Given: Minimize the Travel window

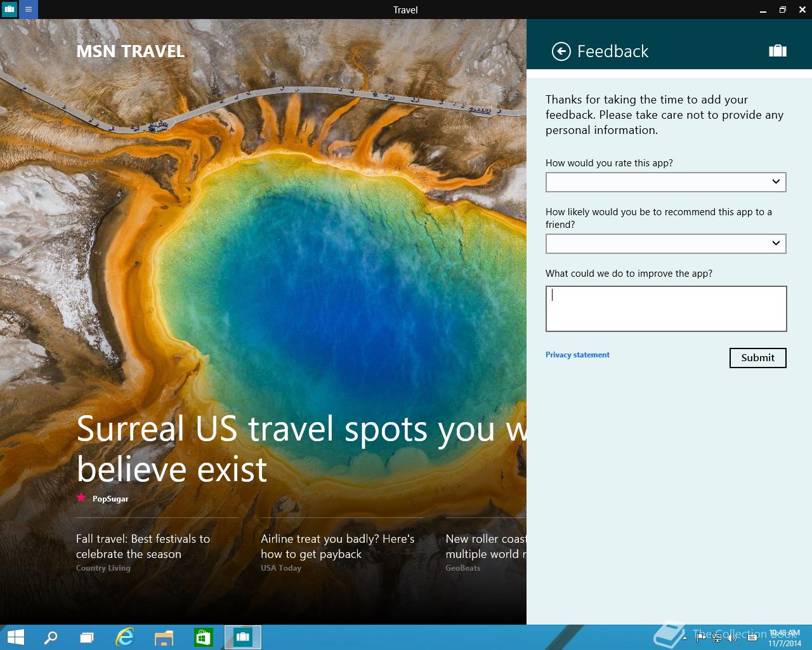Looking at the screenshot, I should point(763,10).
